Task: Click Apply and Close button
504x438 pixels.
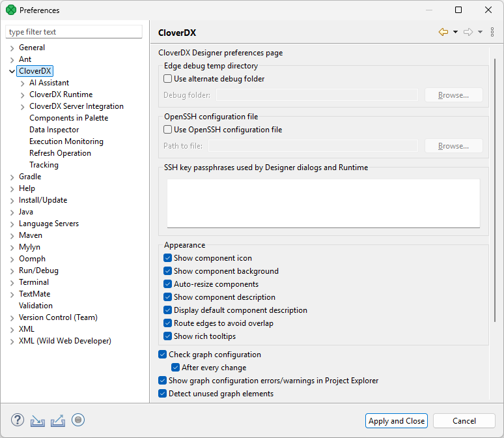Action: (x=397, y=421)
